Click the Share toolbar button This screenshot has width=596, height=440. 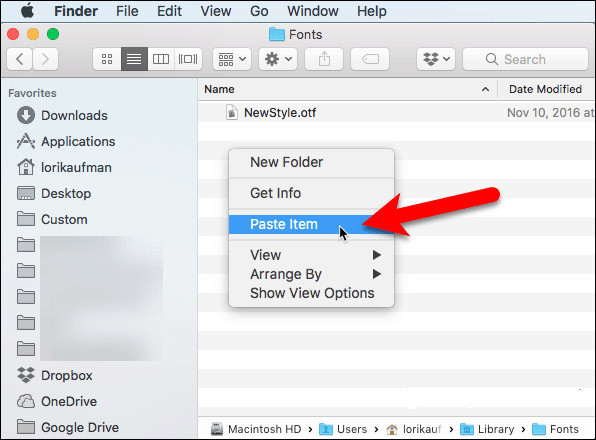(324, 59)
